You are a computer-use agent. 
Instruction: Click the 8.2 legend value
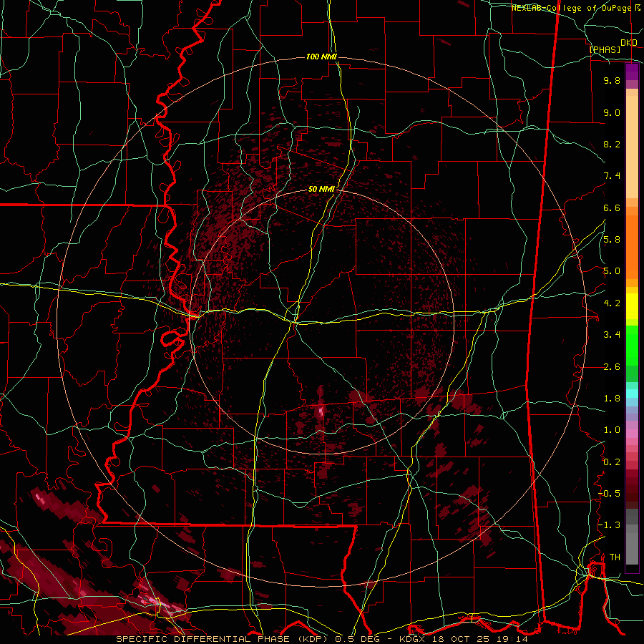click(612, 144)
